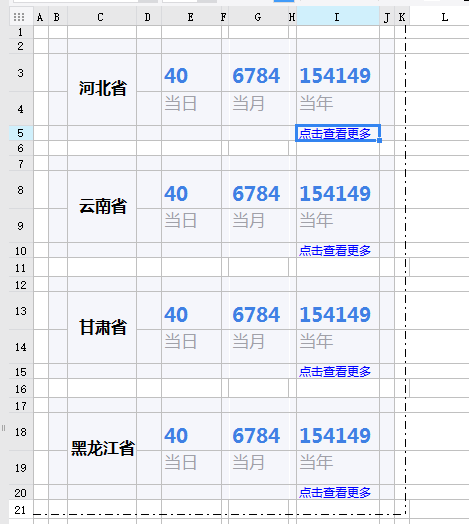Click the value 40 in row 13

coord(176,314)
